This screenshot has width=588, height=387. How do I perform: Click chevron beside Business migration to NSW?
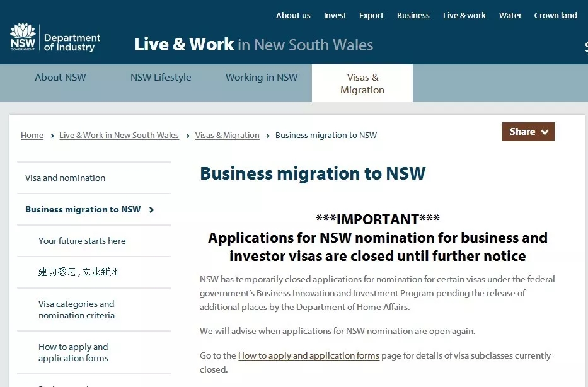(151, 210)
